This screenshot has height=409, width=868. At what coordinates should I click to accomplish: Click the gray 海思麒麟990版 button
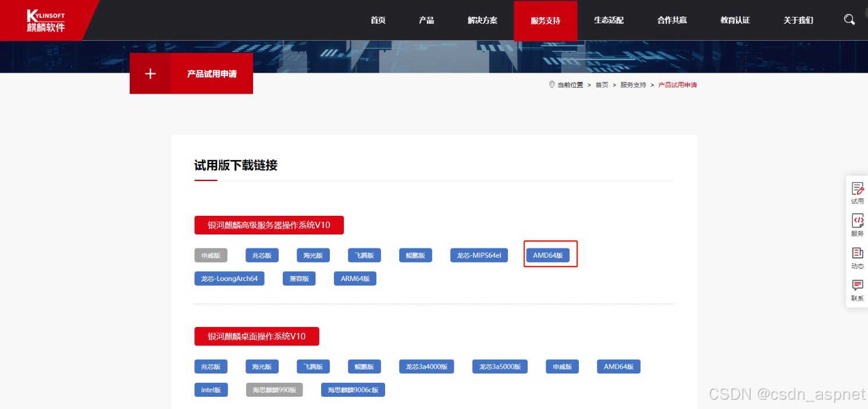274,390
